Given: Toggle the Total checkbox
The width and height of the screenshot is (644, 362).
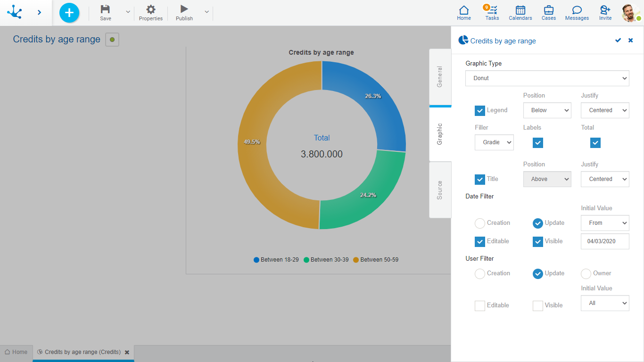Looking at the screenshot, I should click(x=595, y=143).
